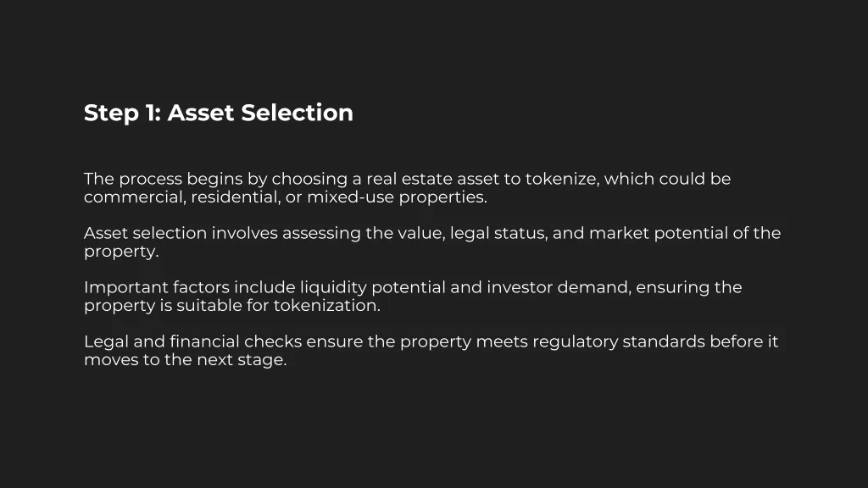Click the word "tokenize" in first paragraph
Screen dimensions: 868x488
(x=561, y=179)
